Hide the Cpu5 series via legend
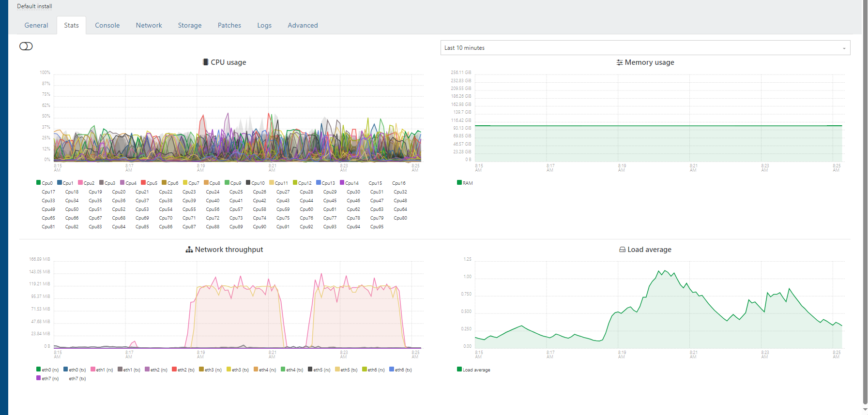Screen dimensions: 868x415 coord(149,183)
